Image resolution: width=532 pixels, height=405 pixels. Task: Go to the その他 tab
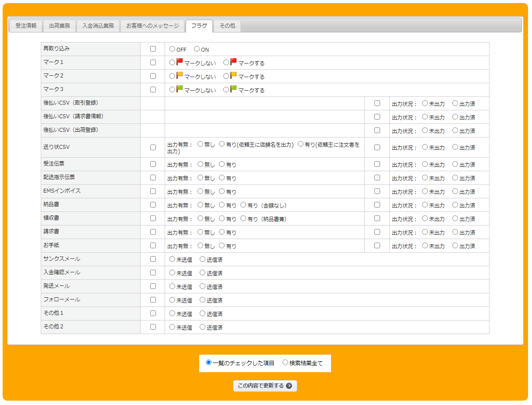pos(227,26)
